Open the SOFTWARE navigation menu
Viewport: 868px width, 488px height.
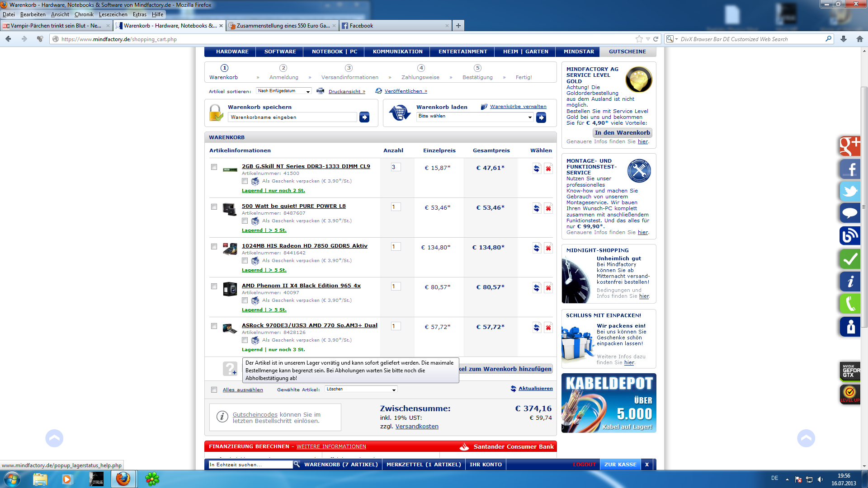click(280, 52)
